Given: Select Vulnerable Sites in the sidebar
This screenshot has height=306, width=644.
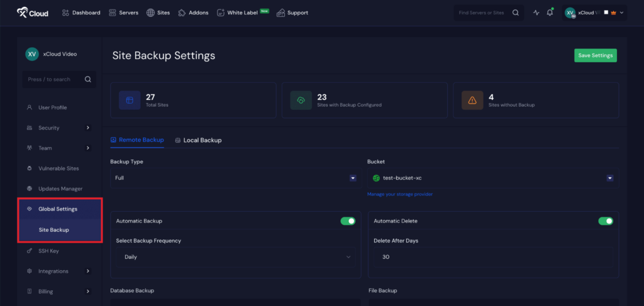Looking at the screenshot, I should (60, 168).
